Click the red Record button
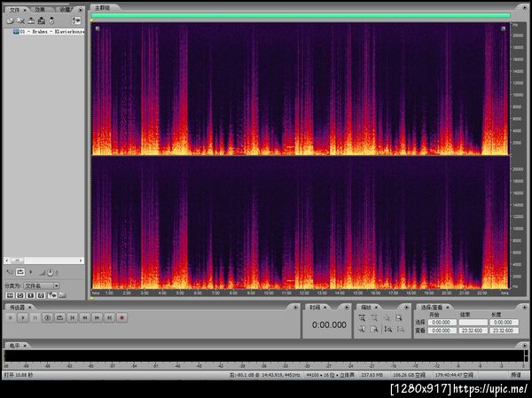532x398 pixels. pos(121,318)
